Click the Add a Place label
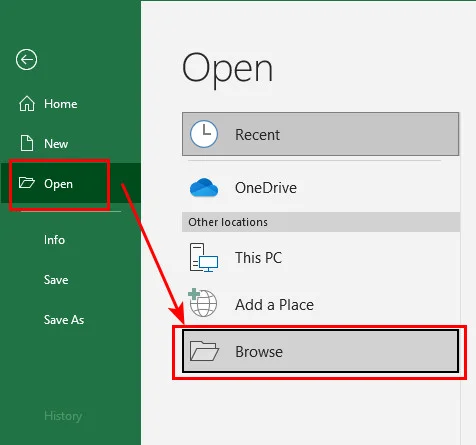 pos(274,305)
